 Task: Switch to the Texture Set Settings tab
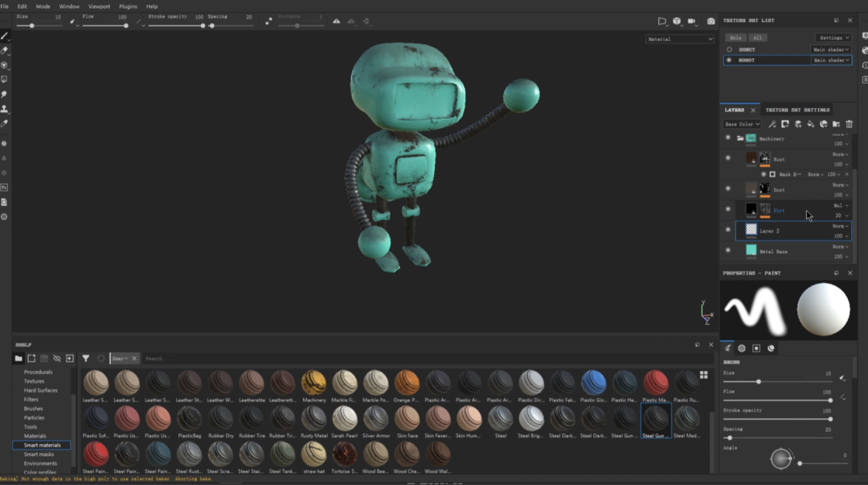(x=797, y=109)
